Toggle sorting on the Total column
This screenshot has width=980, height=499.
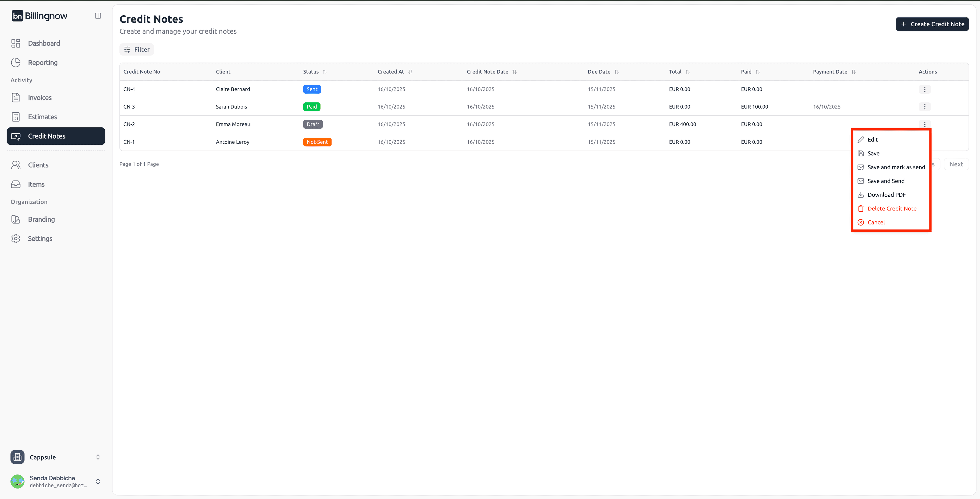(688, 72)
